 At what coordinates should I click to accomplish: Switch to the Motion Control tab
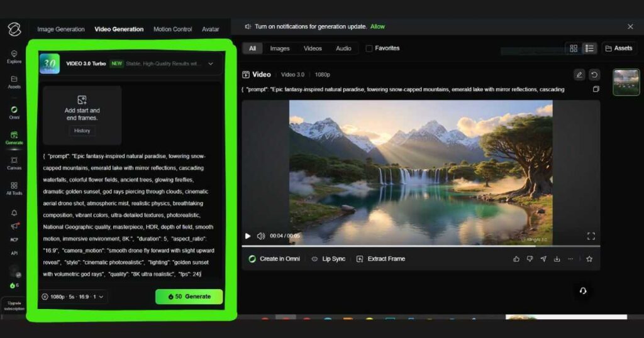pos(172,29)
